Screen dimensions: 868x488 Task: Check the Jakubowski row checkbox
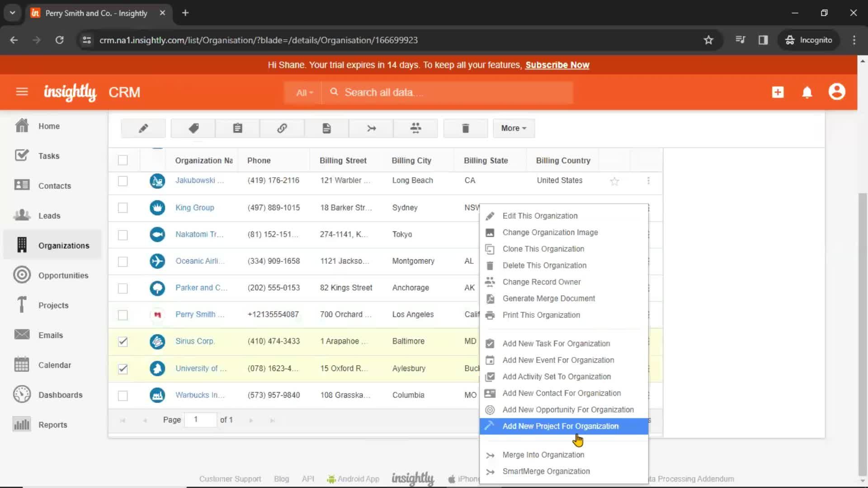(x=123, y=181)
